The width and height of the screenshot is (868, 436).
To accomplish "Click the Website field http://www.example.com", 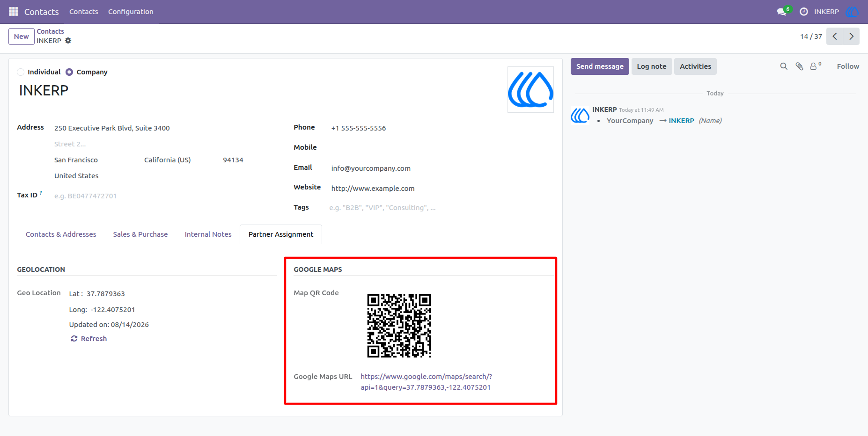I will pyautogui.click(x=441, y=189).
